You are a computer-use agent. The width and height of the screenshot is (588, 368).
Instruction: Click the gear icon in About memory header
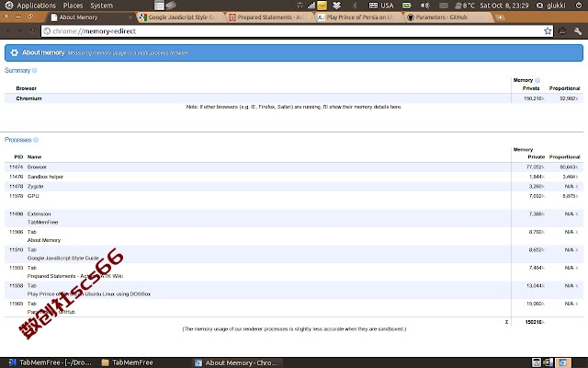tap(15, 52)
